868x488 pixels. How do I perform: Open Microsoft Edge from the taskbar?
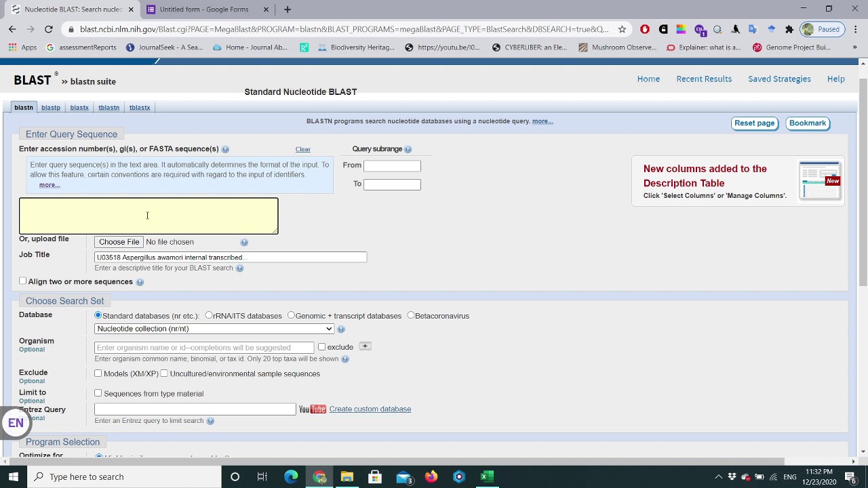coord(291,476)
